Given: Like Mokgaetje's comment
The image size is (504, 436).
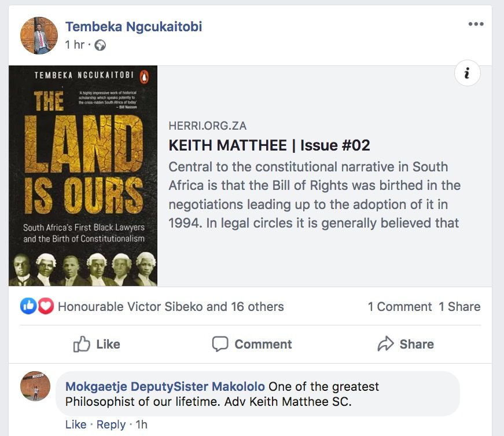Looking at the screenshot, I should 76,424.
